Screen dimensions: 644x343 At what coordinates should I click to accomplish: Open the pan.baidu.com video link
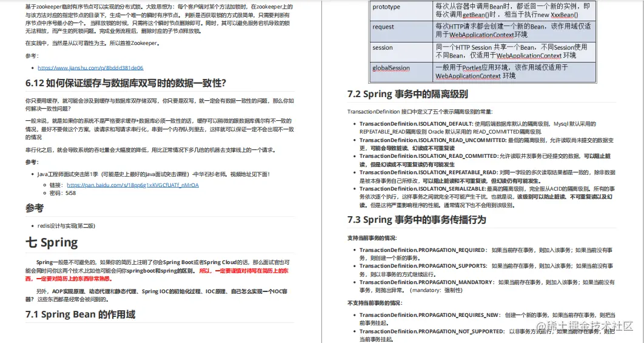click(x=133, y=185)
